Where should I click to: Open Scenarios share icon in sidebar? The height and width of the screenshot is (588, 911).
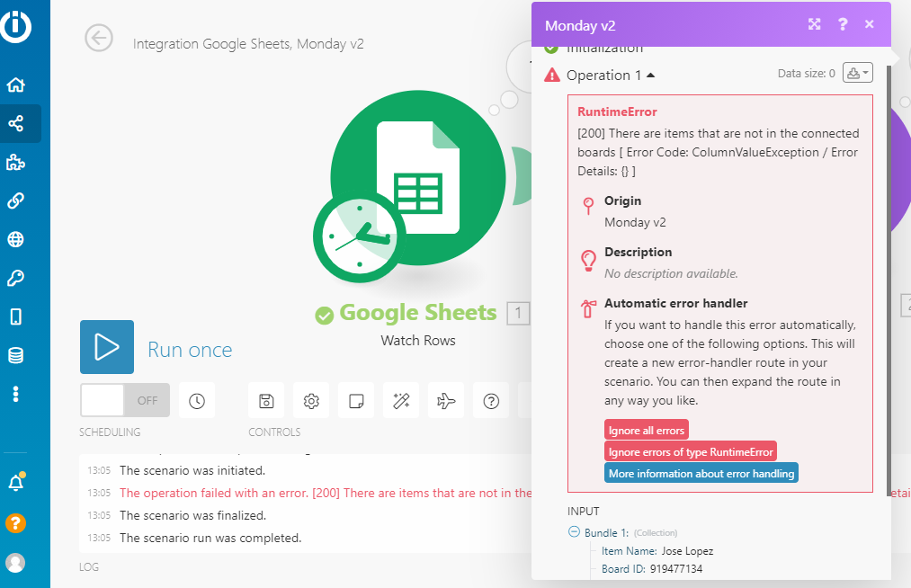coord(15,123)
